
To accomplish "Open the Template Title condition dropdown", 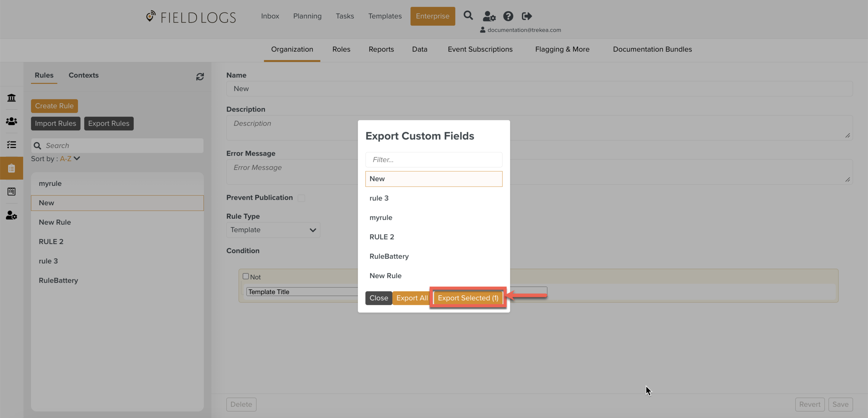I will point(301,292).
